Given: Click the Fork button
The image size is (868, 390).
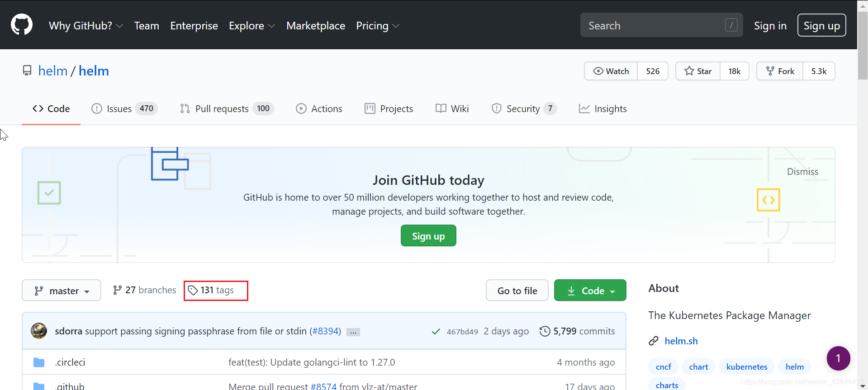Looking at the screenshot, I should pyautogui.click(x=780, y=71).
